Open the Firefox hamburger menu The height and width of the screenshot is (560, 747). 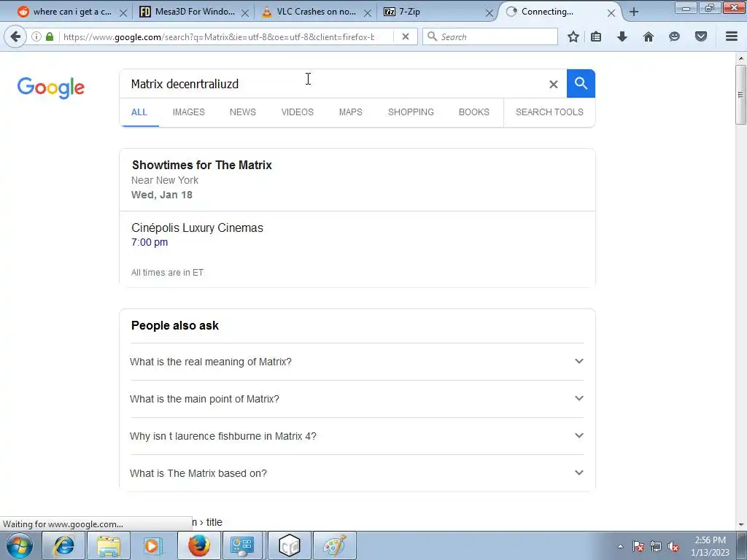(x=732, y=36)
